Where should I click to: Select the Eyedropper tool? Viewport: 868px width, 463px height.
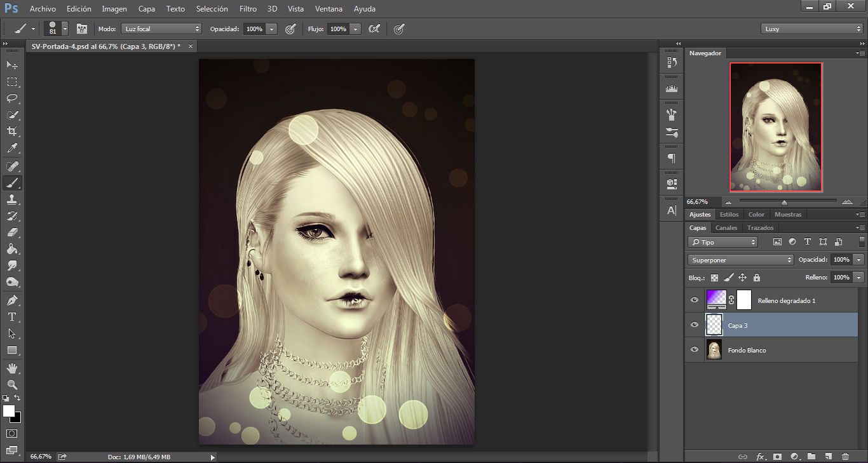pyautogui.click(x=12, y=148)
